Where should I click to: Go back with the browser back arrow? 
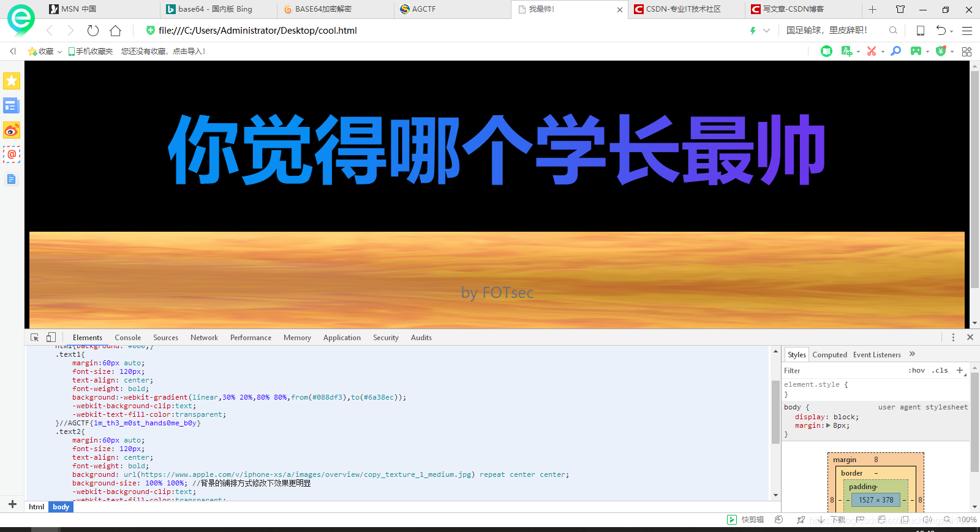50,31
